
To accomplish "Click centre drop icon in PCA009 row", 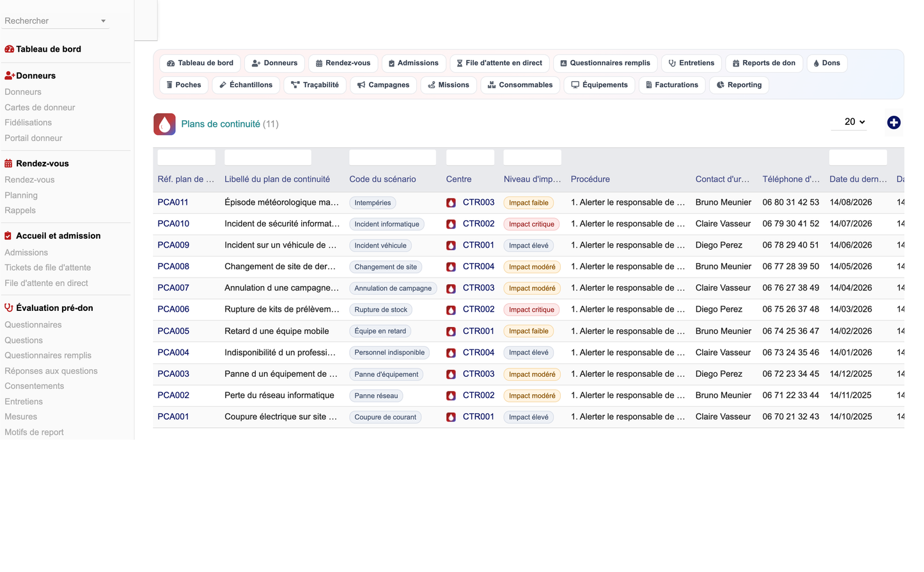I will [451, 245].
